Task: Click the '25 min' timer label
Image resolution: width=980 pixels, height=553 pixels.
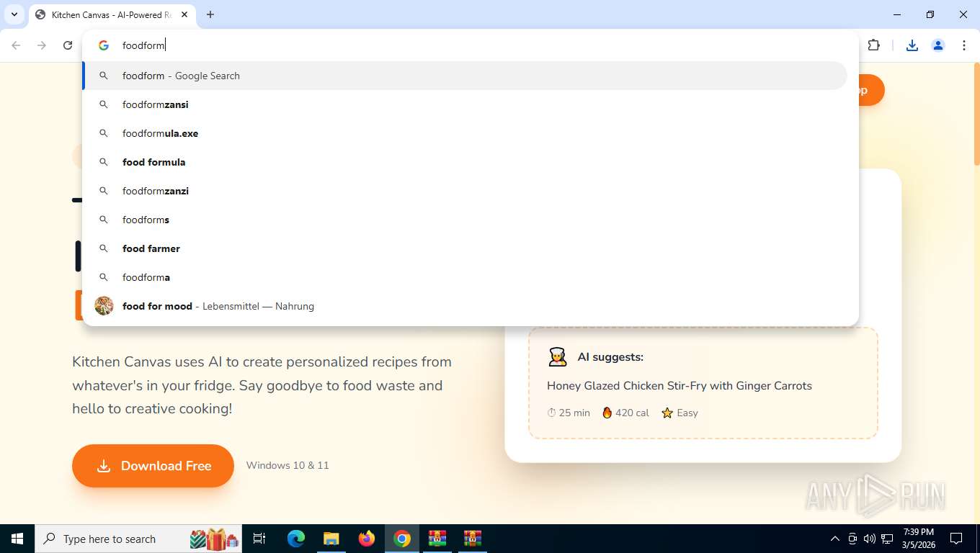Action: click(569, 413)
